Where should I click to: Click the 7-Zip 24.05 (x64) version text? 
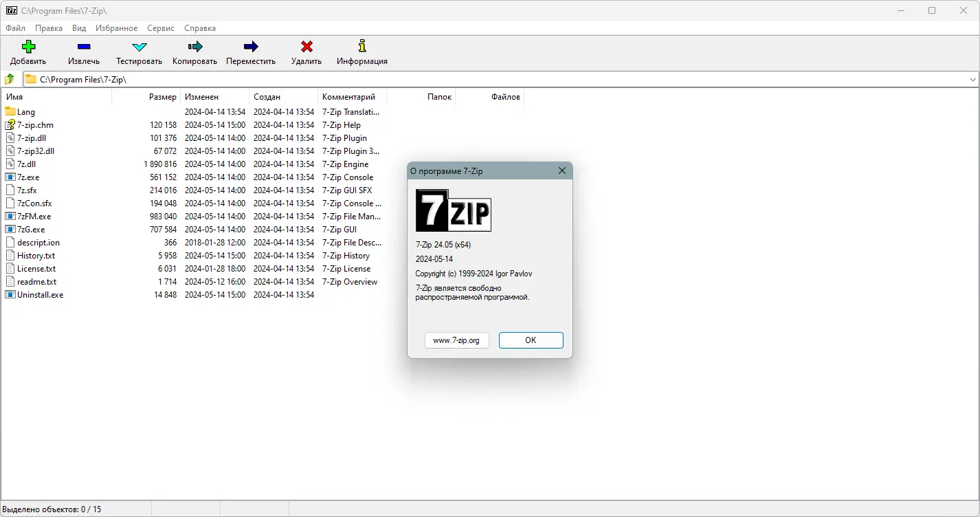click(x=443, y=245)
